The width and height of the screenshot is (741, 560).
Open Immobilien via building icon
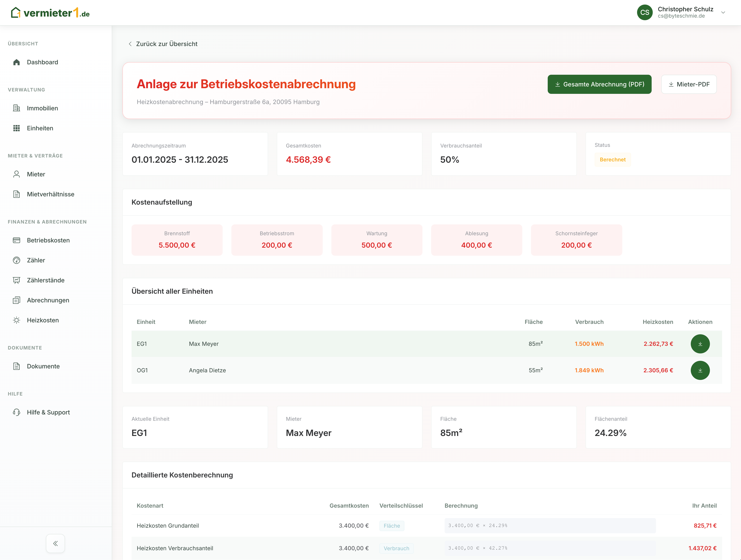point(16,108)
